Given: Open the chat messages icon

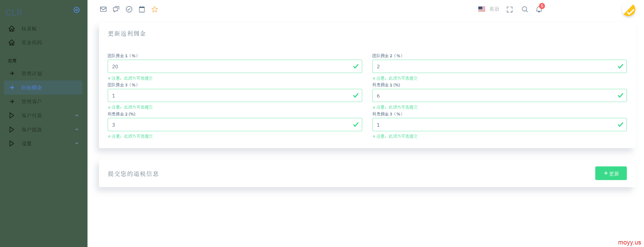Looking at the screenshot, I should pos(116,9).
